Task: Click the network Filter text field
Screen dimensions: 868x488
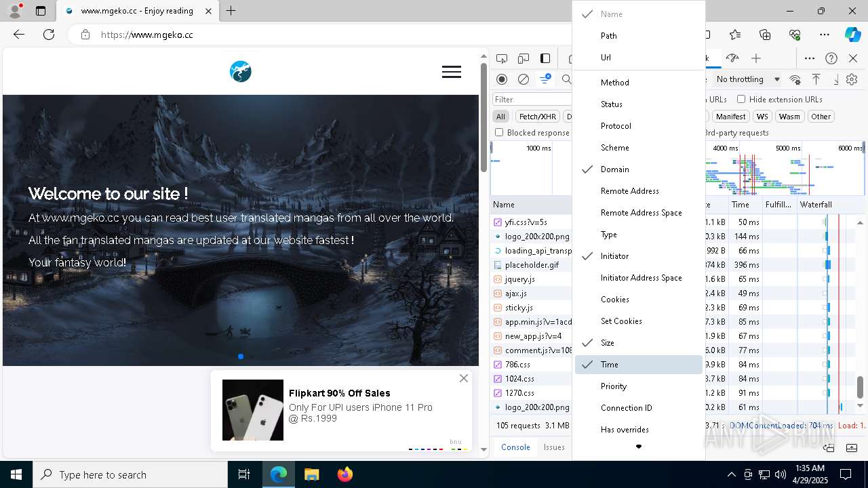Action: click(x=532, y=100)
